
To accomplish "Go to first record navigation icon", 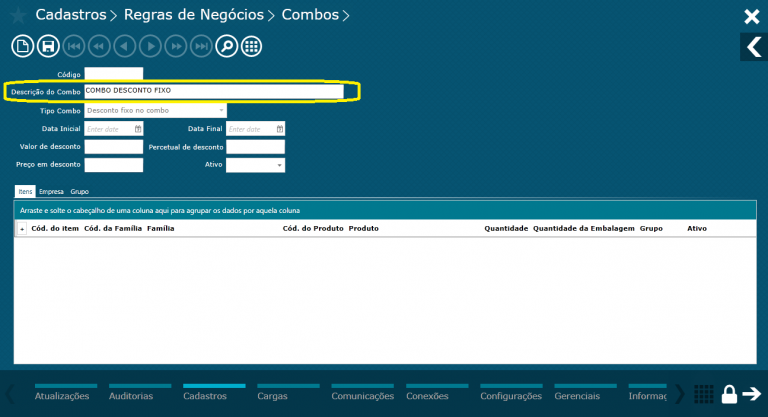I will click(x=73, y=47).
